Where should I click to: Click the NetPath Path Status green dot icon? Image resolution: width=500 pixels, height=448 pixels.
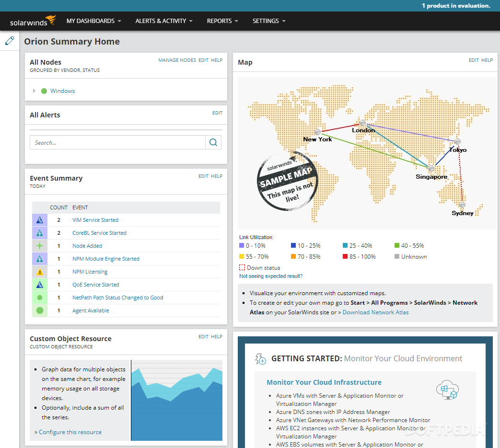pyautogui.click(x=39, y=298)
